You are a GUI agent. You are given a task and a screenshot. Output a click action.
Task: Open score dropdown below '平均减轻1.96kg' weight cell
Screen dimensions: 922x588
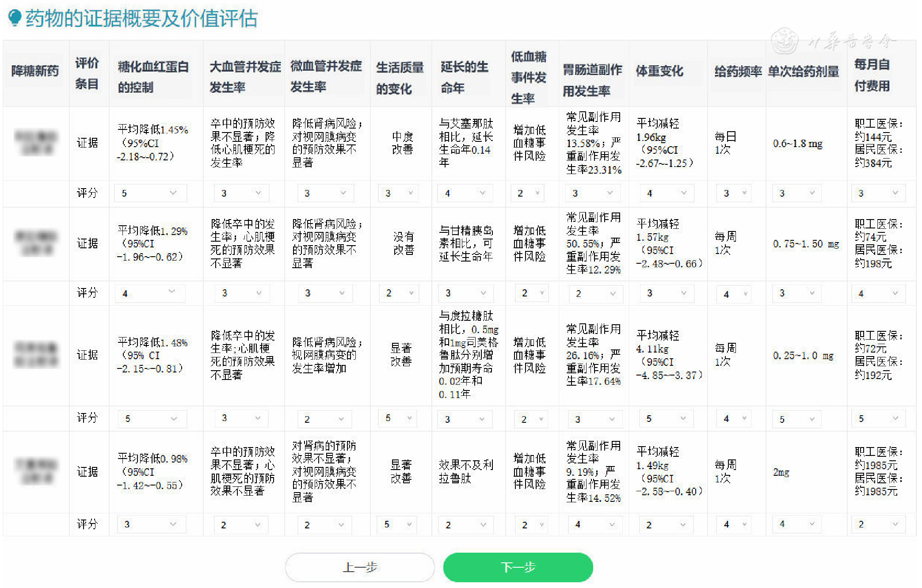tap(667, 193)
